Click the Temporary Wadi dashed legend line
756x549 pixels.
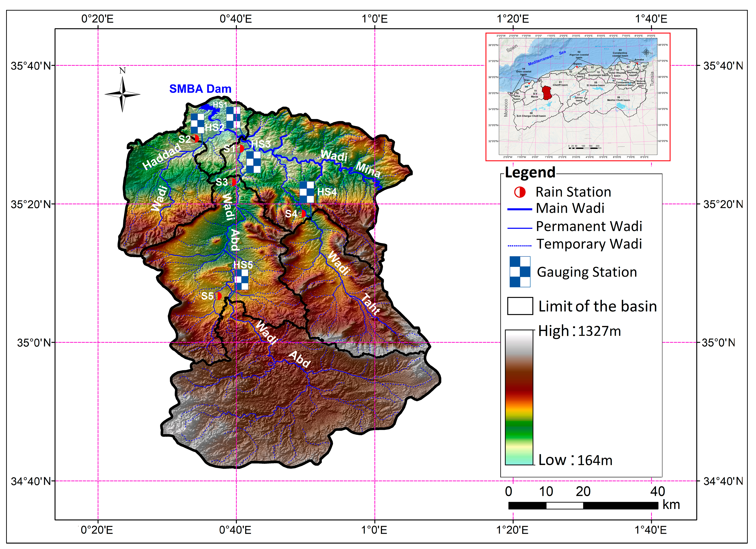coord(519,246)
